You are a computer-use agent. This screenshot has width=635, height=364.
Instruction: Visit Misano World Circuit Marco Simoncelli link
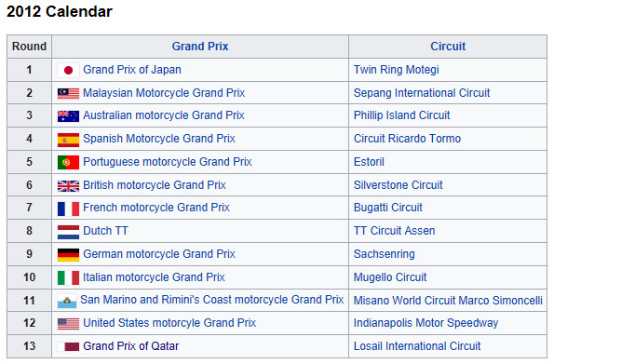coord(448,301)
